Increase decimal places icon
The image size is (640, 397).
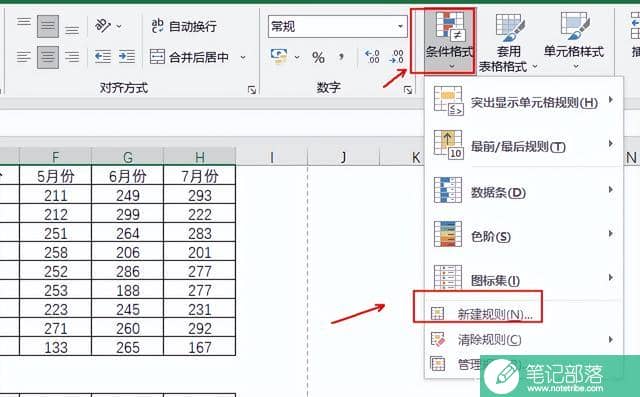click(x=372, y=57)
